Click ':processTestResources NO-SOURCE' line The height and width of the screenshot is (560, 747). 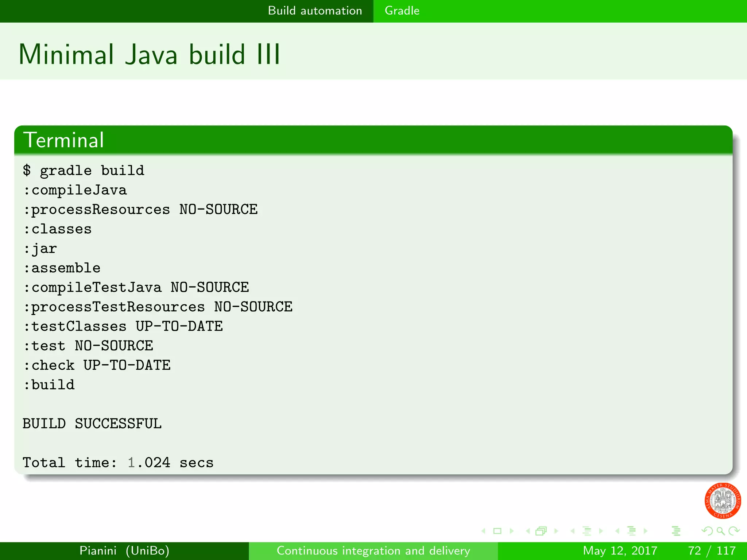[x=158, y=307]
